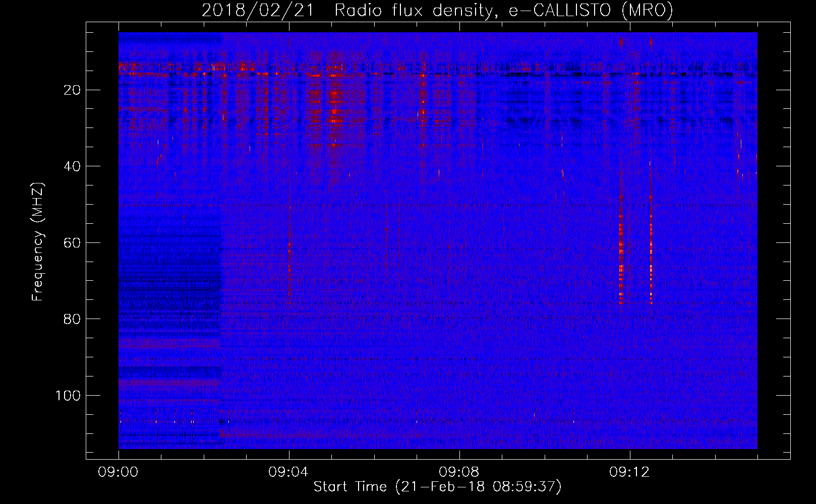
Task: Click the 80 MHz frequency tick label
Action: [73, 319]
